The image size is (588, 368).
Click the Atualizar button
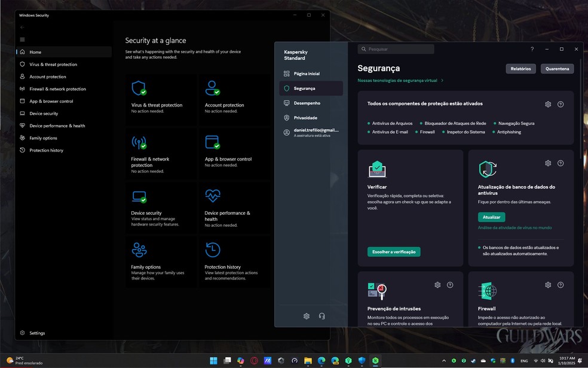click(x=491, y=217)
